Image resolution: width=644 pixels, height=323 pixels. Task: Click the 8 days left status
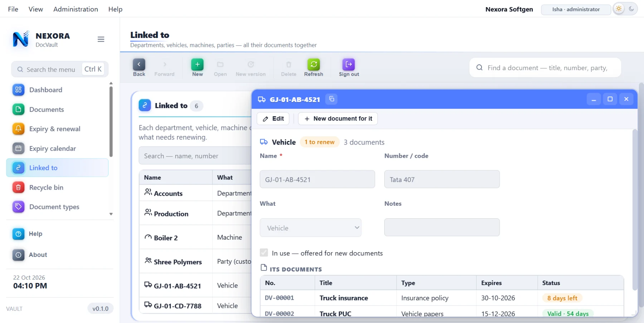point(562,298)
